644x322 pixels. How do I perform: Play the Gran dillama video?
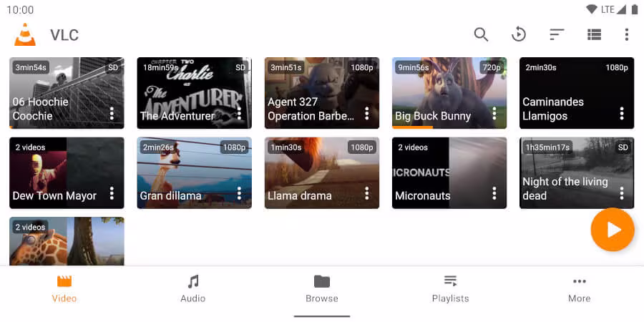194,173
